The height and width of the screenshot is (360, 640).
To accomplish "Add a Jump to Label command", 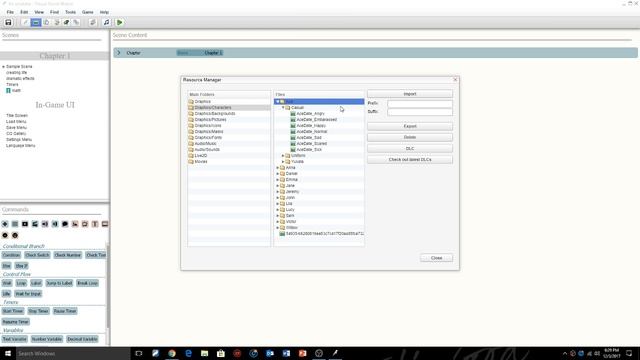I will click(59, 283).
